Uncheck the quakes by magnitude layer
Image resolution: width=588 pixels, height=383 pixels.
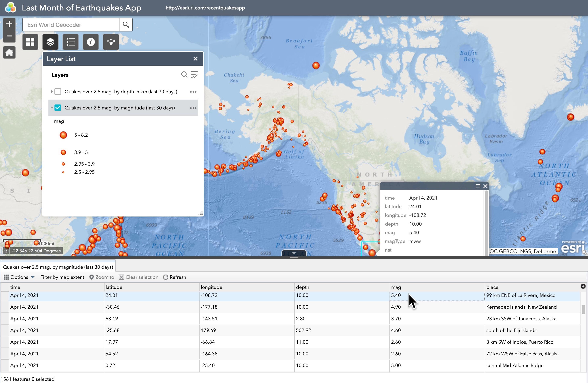tap(58, 108)
